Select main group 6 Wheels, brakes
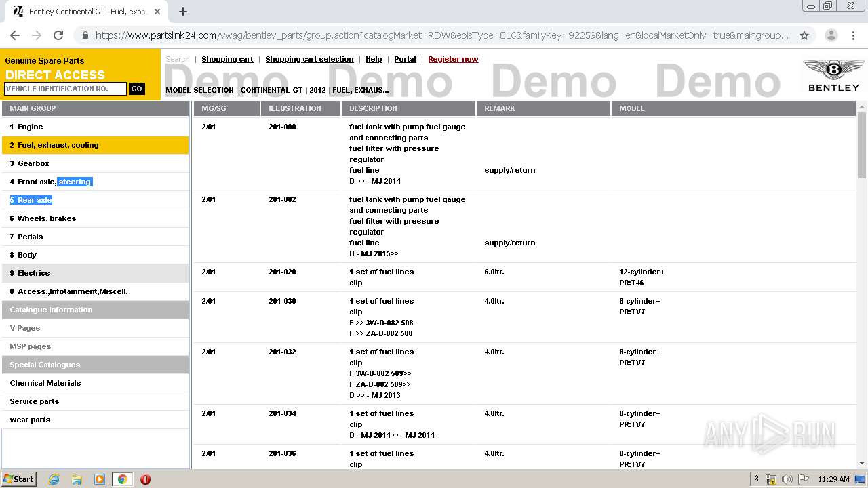 pyautogui.click(x=95, y=218)
